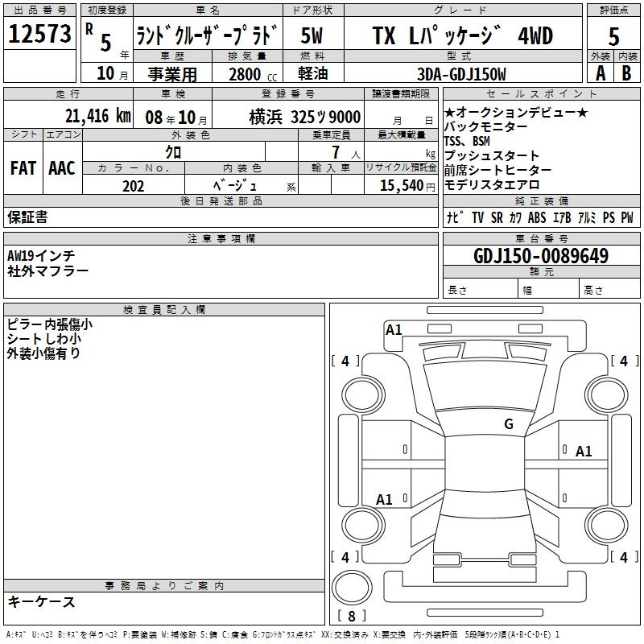Select note AW19インチ
644x644 pixels.
point(41,256)
